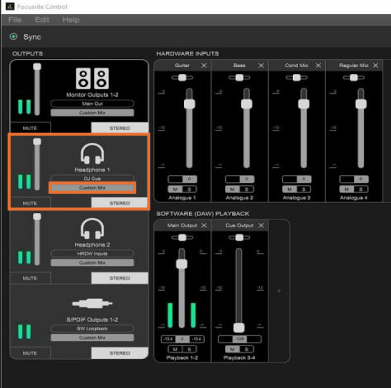Screen dimensions: 391x388
Task: Remove the Regular Mic channel with its X
Action: point(376,65)
